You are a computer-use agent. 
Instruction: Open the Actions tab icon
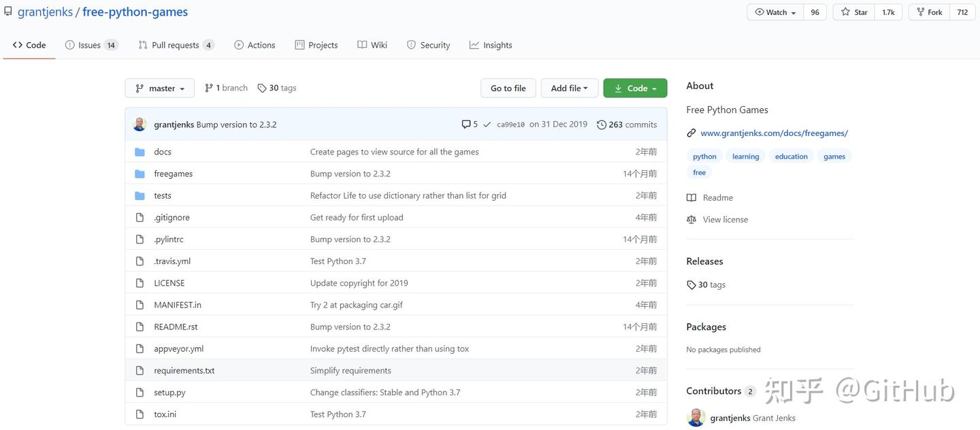click(x=238, y=44)
